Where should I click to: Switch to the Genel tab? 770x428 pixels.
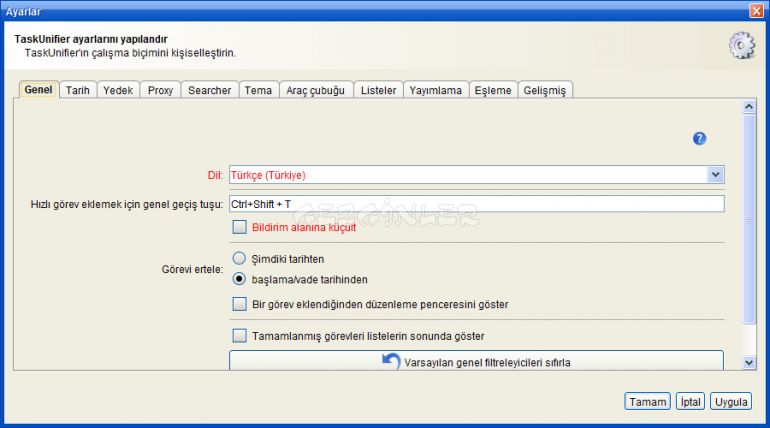tap(38, 90)
